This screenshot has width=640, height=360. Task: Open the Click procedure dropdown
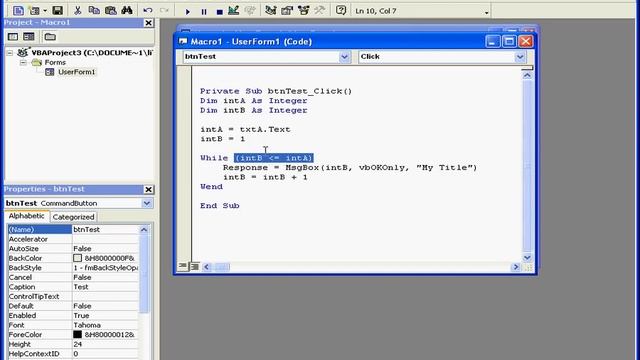pyautogui.click(x=520, y=57)
